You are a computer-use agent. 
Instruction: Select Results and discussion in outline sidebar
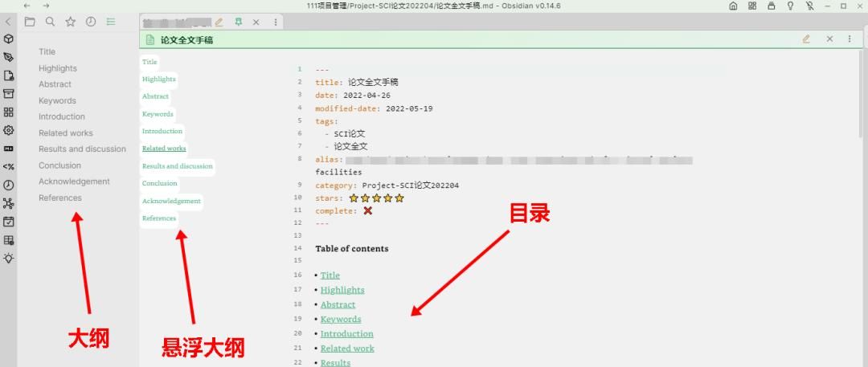point(82,149)
